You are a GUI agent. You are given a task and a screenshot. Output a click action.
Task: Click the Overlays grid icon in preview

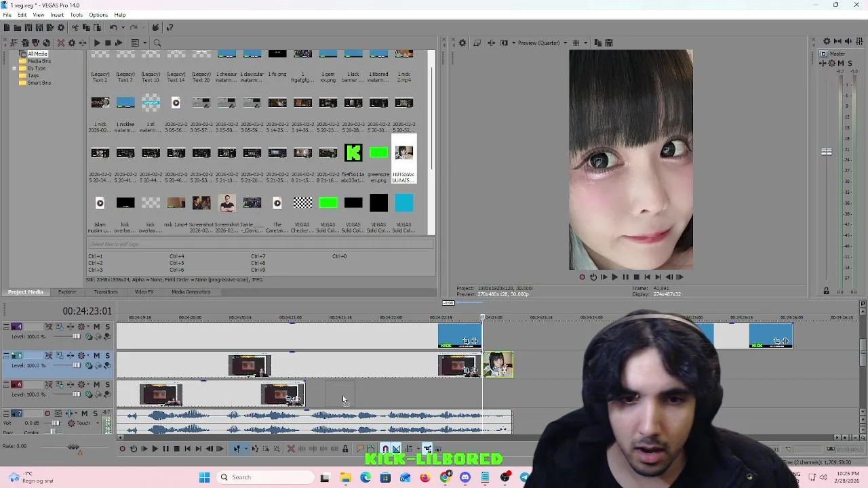576,43
